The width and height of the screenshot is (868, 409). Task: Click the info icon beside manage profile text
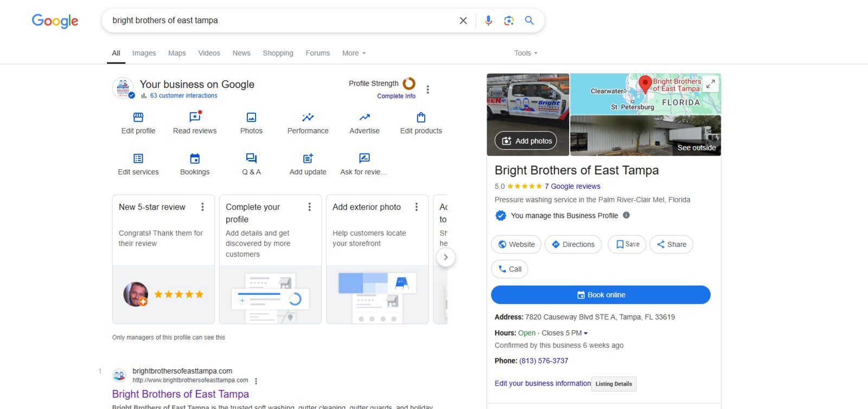pyautogui.click(x=626, y=215)
